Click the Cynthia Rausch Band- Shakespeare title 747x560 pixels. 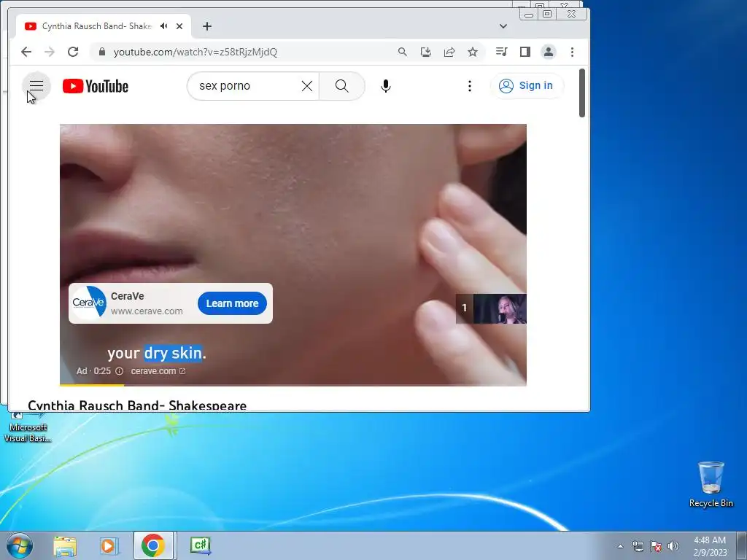pos(137,405)
